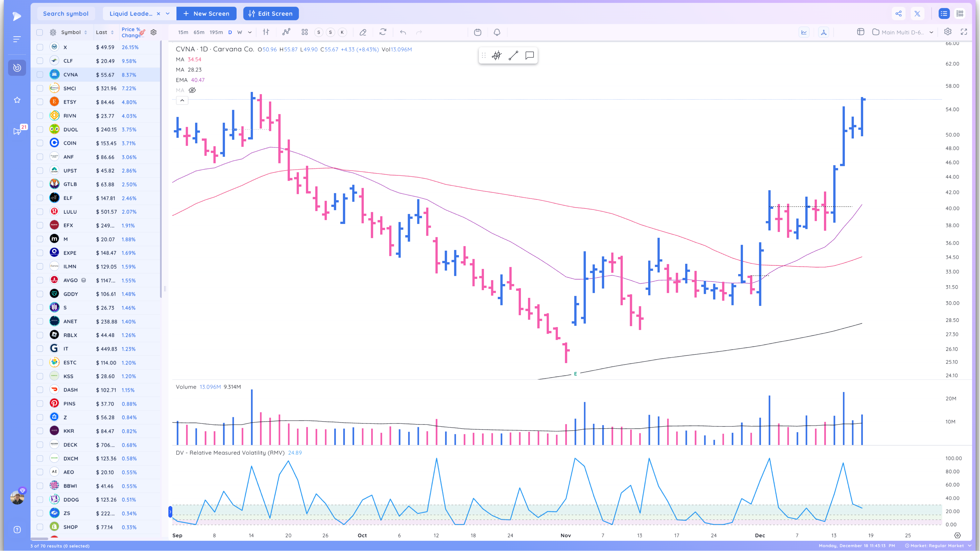This screenshot has height=551, width=980.
Task: Expand more timeframes dropdown after W
Action: point(250,32)
